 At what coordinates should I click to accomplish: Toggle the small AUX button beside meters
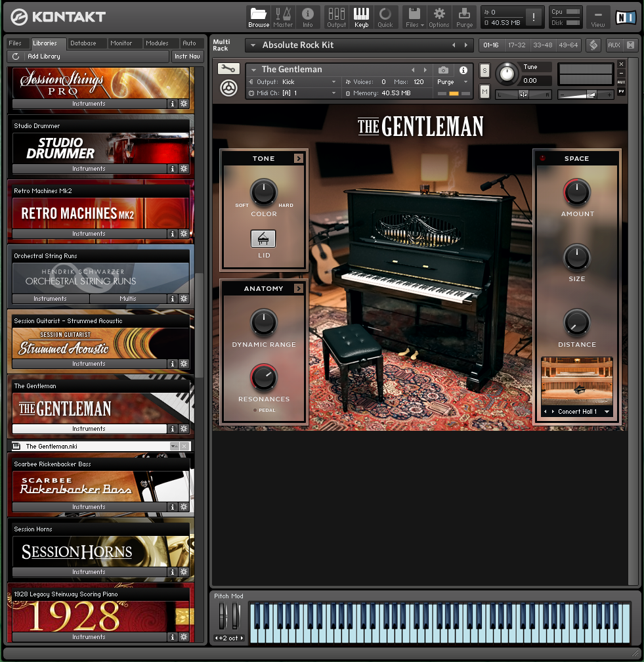[x=621, y=82]
